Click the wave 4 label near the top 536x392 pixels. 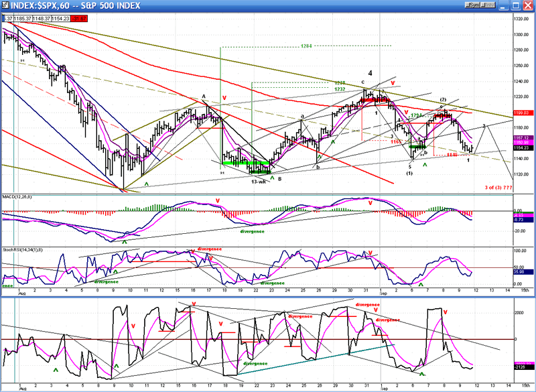(x=370, y=73)
